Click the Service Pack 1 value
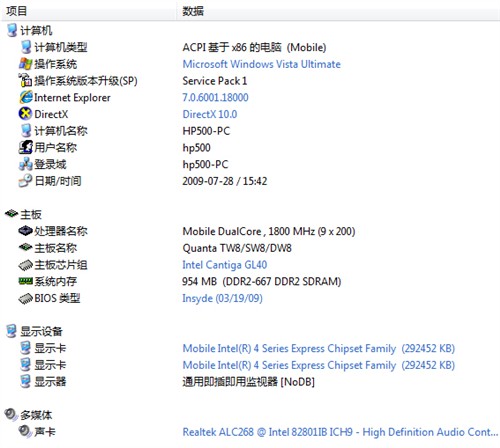Viewport: 500px width, 448px height. tap(214, 81)
